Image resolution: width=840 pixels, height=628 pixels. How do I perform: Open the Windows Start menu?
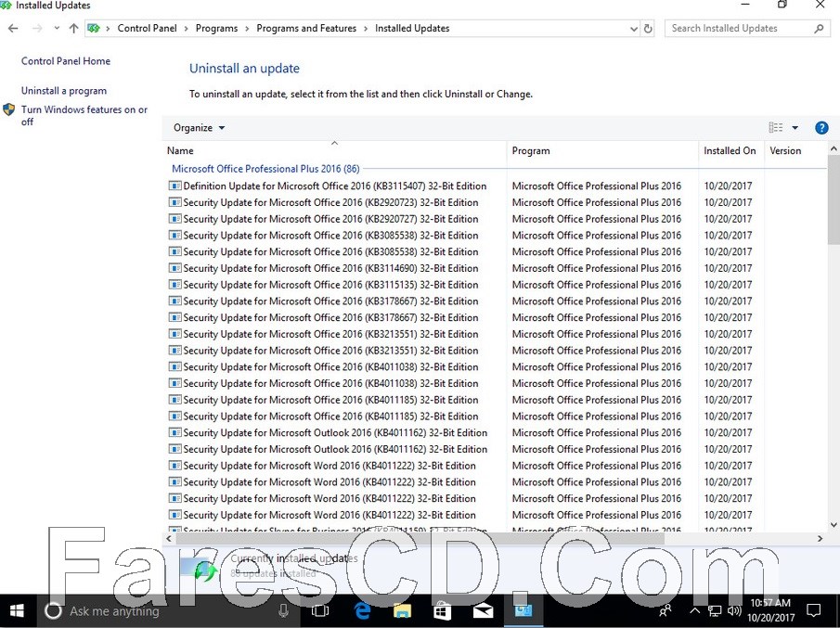tap(17, 611)
